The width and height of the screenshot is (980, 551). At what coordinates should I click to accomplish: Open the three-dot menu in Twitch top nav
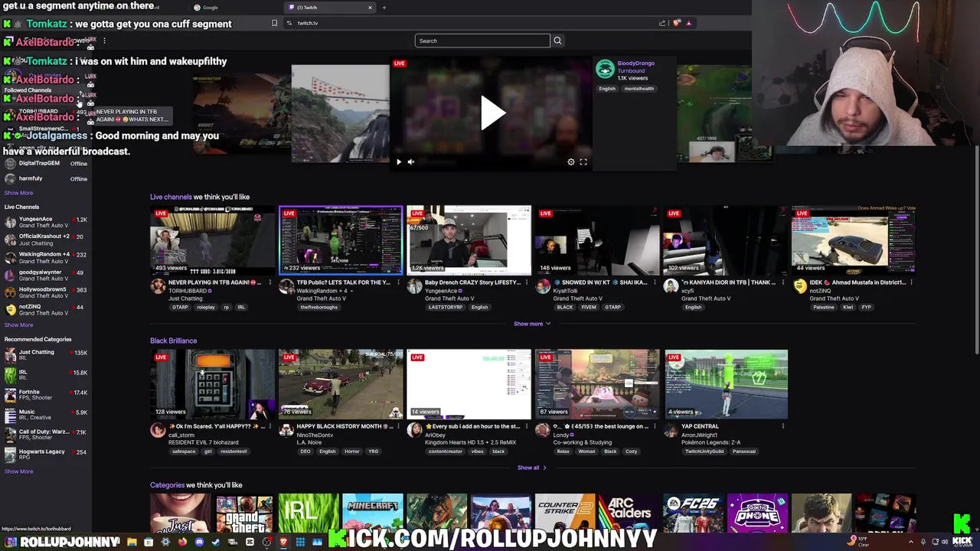(x=104, y=41)
